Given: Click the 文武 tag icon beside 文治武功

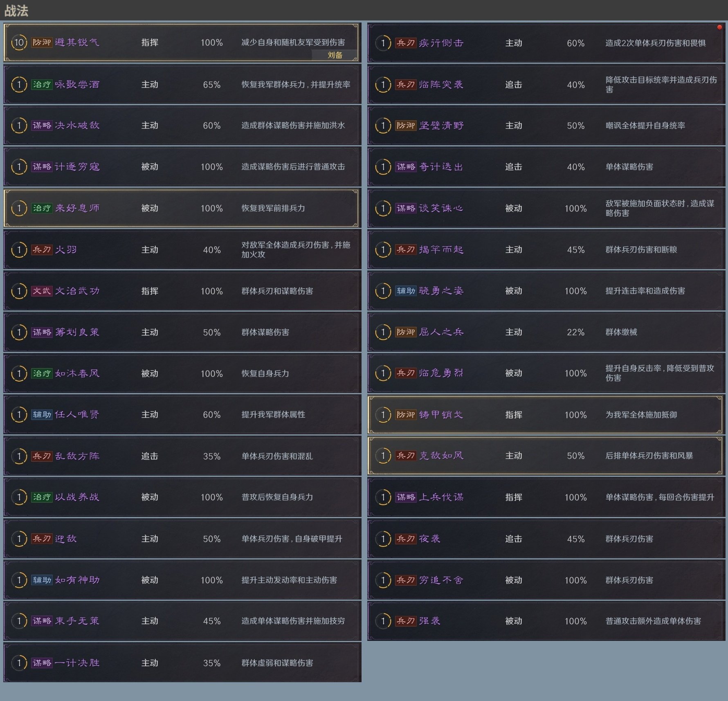Looking at the screenshot, I should point(42,291).
